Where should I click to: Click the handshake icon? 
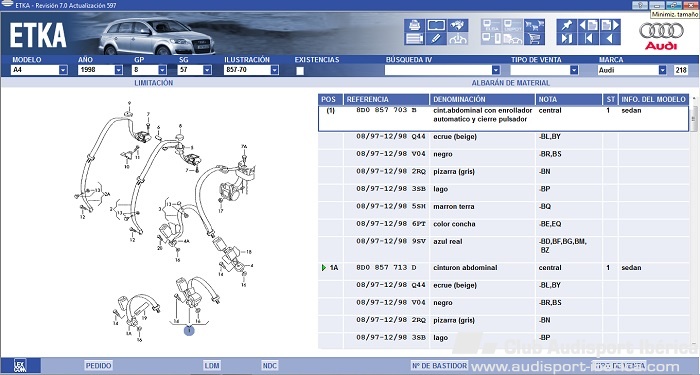coord(458,25)
